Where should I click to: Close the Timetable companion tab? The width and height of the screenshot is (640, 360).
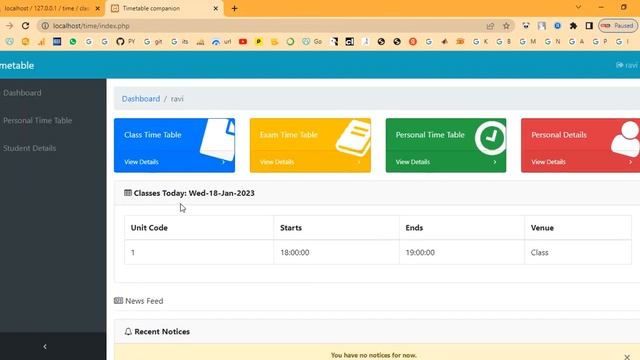click(x=216, y=8)
